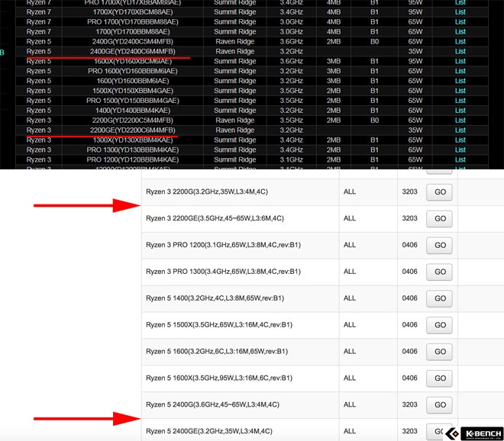Select Raven Ridge cell in 2200GE row
Image resolution: width=504 pixels, height=441 pixels.
[235, 130]
